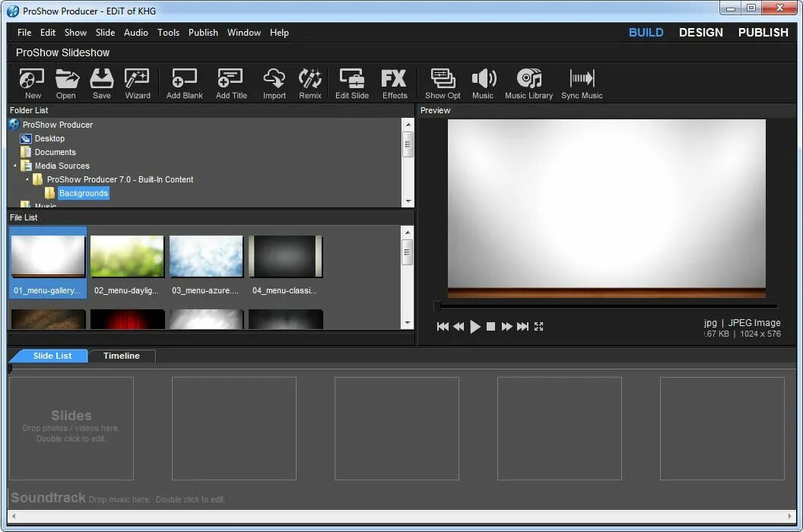Open Show Opt settings
Viewport: 803px width, 532px height.
(x=443, y=84)
